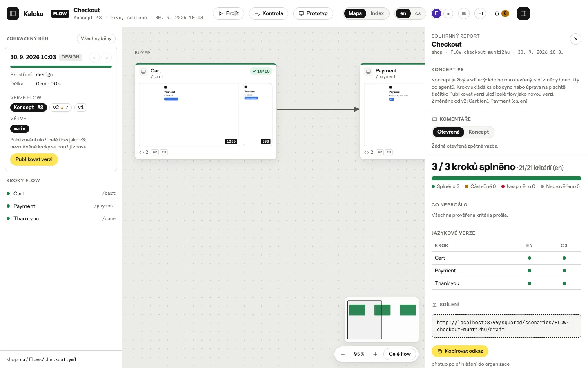Click Kopírovat odkaz button
This screenshot has width=588, height=368.
[x=460, y=351]
